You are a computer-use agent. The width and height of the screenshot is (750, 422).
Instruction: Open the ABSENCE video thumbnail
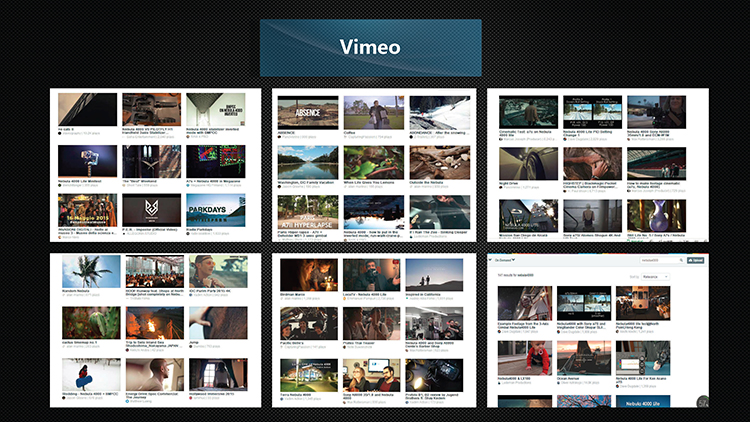coord(308,112)
